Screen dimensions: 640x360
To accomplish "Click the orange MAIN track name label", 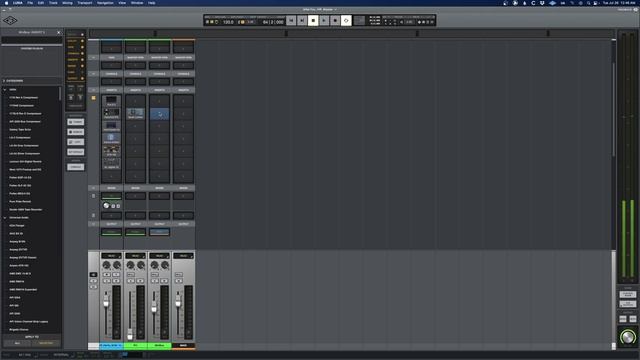I will pos(184,346).
